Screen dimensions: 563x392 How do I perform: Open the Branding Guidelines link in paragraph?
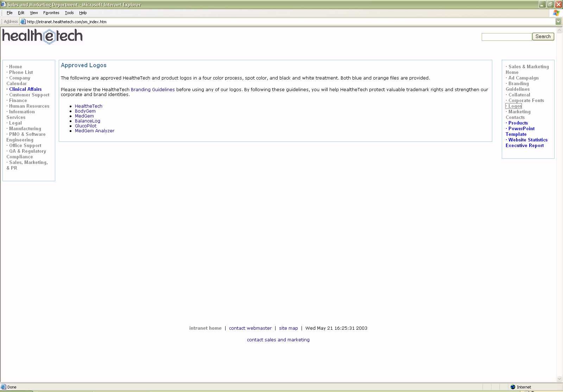[153, 90]
